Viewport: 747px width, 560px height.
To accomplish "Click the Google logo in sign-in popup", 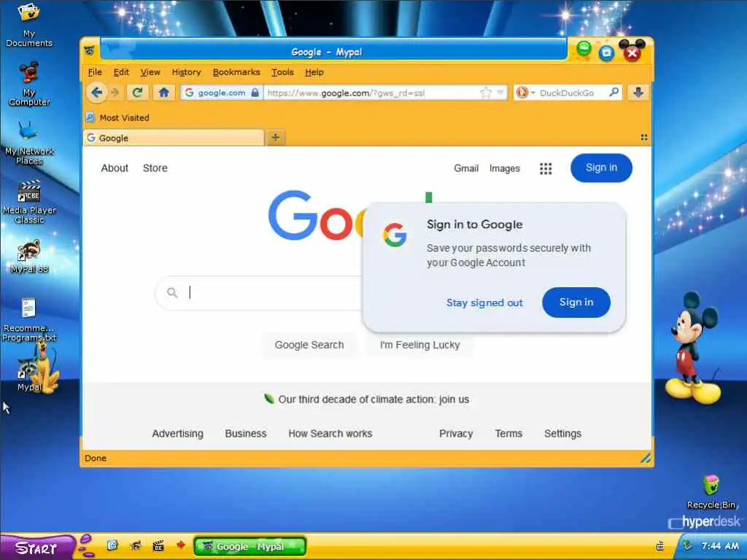I will (x=395, y=235).
